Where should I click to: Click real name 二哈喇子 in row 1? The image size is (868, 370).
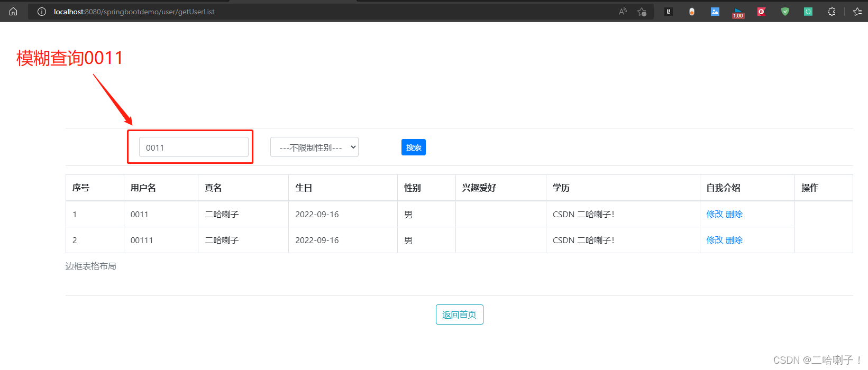pyautogui.click(x=222, y=214)
